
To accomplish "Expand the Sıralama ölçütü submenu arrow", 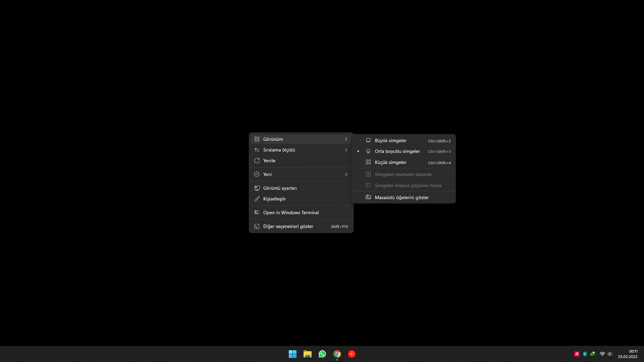I will tap(346, 150).
